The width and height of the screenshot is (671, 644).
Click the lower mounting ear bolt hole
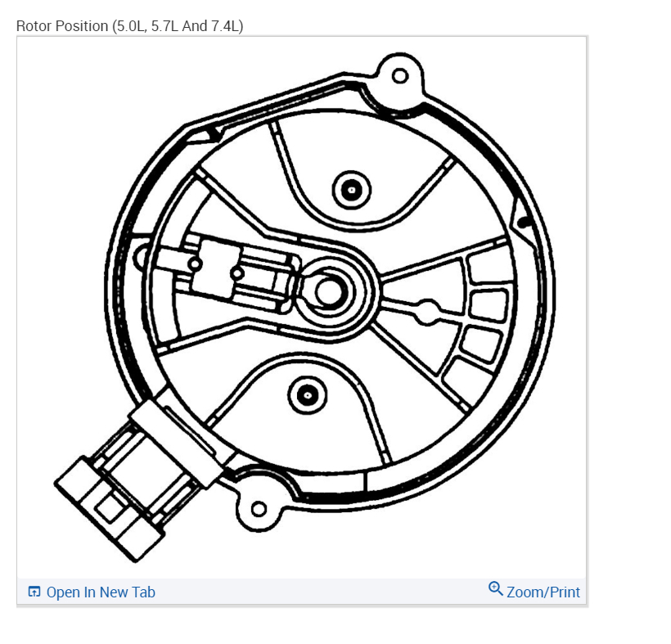click(259, 509)
